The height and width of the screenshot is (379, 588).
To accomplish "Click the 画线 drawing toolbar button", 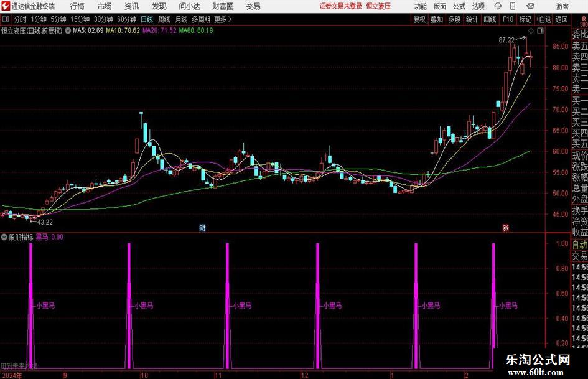I will click(x=490, y=19).
